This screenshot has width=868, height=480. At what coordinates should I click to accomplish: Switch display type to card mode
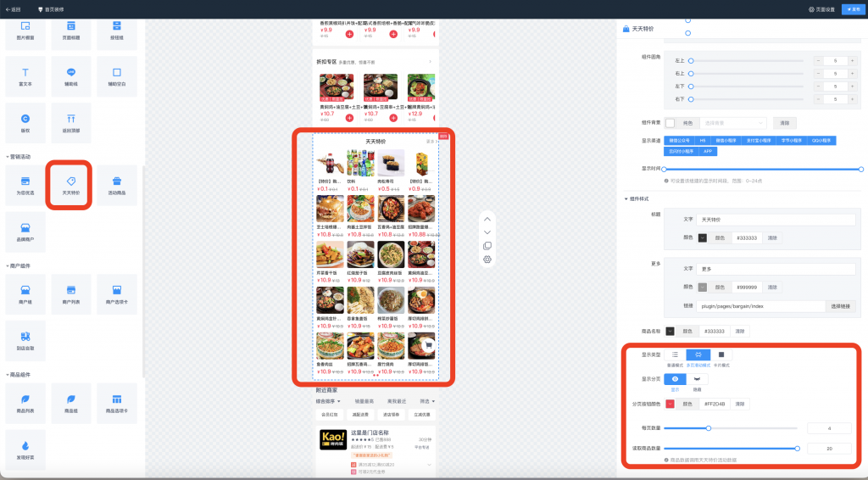[x=721, y=354]
